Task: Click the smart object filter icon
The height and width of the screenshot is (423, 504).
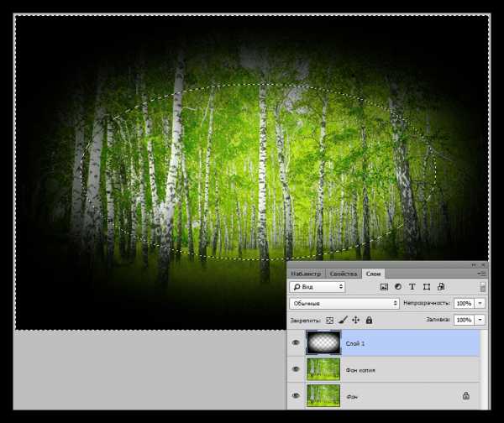Action: [441, 287]
